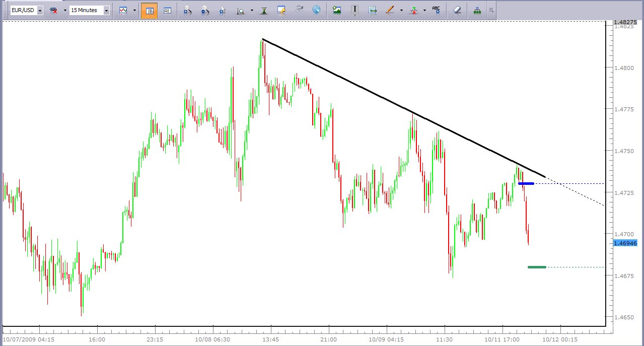The width and height of the screenshot is (644, 346).
Task: Click the 10/08 06:30 time label
Action: (x=213, y=339)
